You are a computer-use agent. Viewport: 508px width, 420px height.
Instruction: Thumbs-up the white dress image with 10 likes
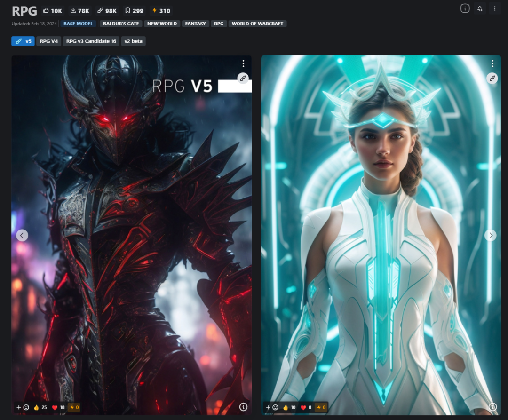289,407
